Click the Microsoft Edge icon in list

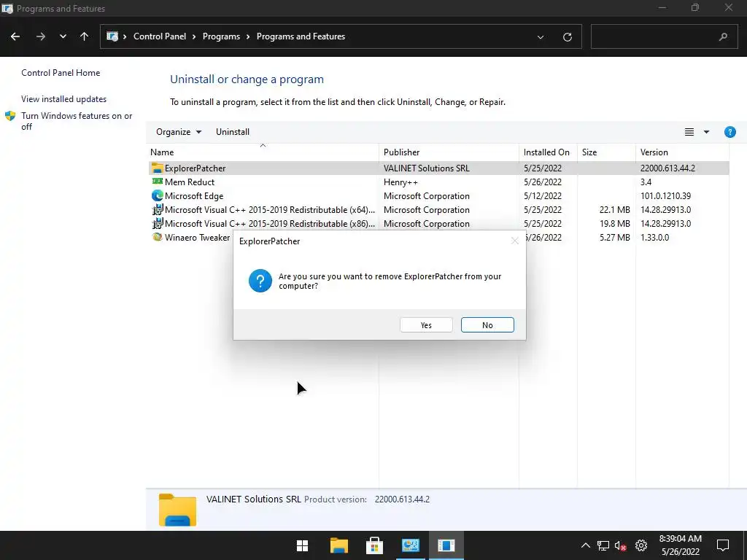(x=158, y=195)
